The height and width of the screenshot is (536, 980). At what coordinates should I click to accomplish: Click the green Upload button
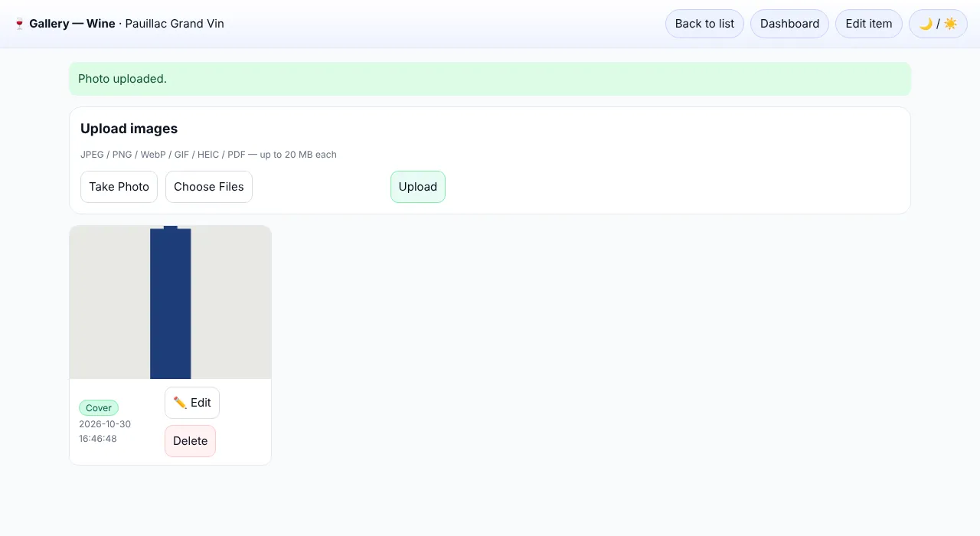[x=418, y=187]
